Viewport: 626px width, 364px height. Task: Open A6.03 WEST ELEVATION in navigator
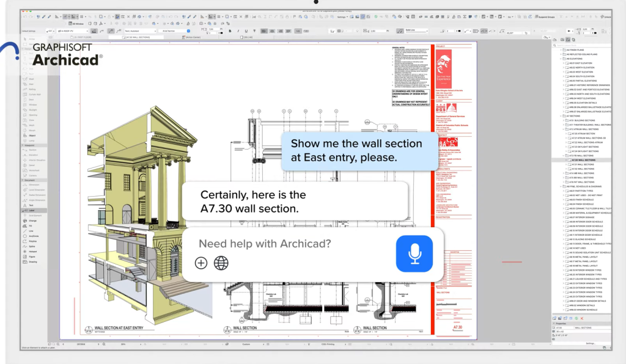pos(581,72)
